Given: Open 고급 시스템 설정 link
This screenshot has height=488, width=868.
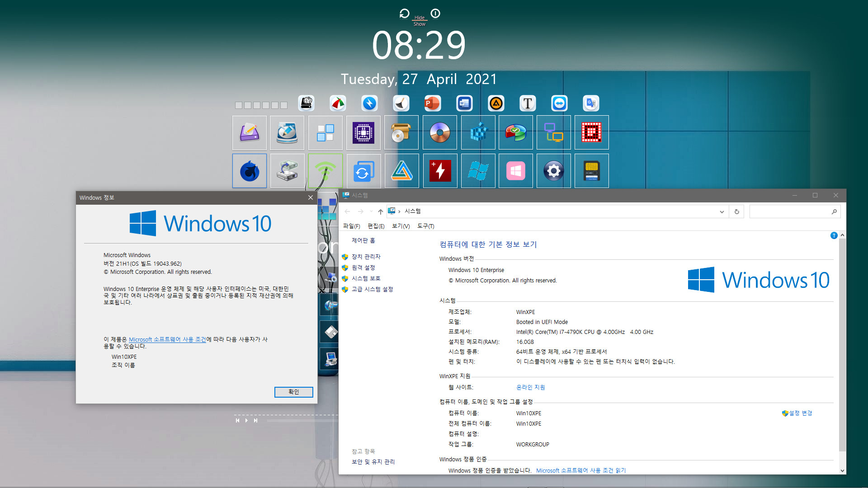Looking at the screenshot, I should (373, 289).
